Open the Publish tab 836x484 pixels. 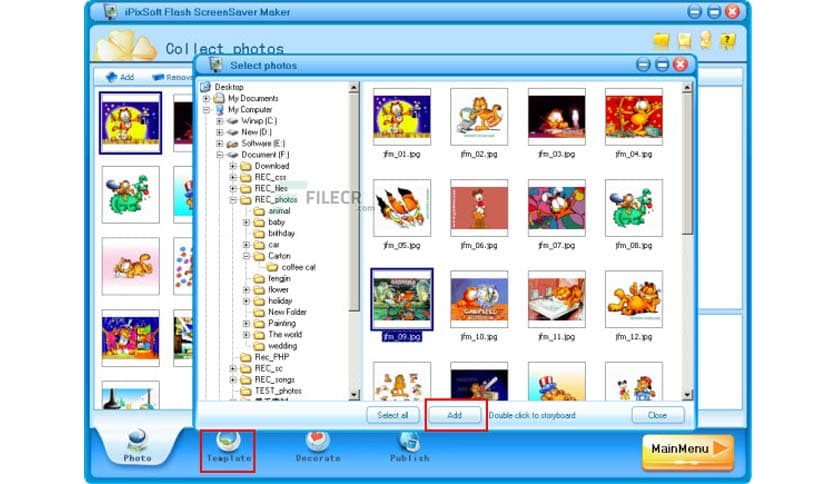(409, 447)
